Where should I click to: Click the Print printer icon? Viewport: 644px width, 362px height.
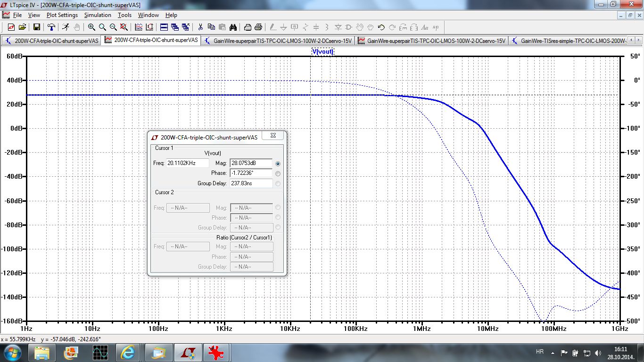point(258,27)
